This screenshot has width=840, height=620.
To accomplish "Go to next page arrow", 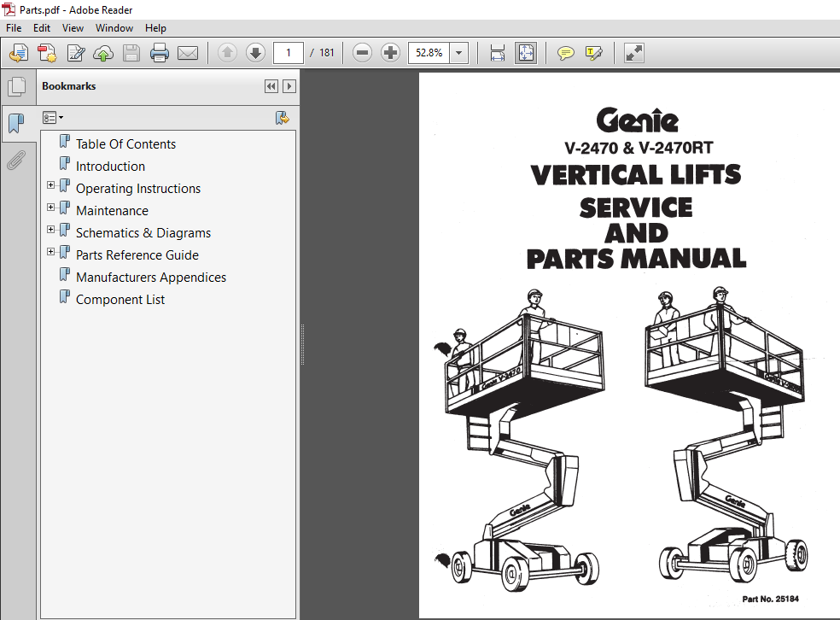I will click(255, 53).
